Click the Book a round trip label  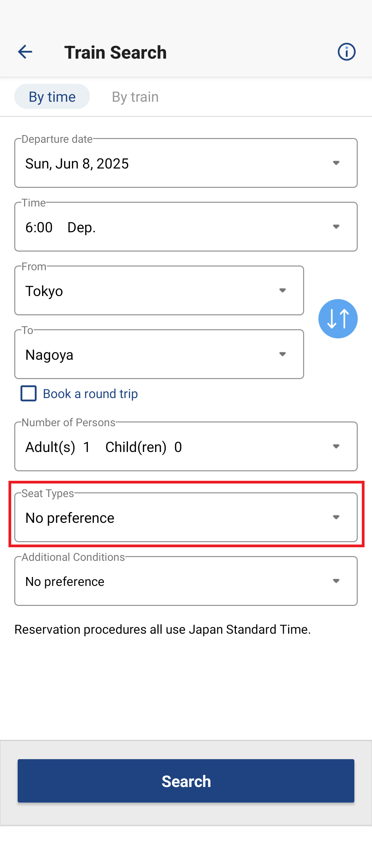pos(90,394)
